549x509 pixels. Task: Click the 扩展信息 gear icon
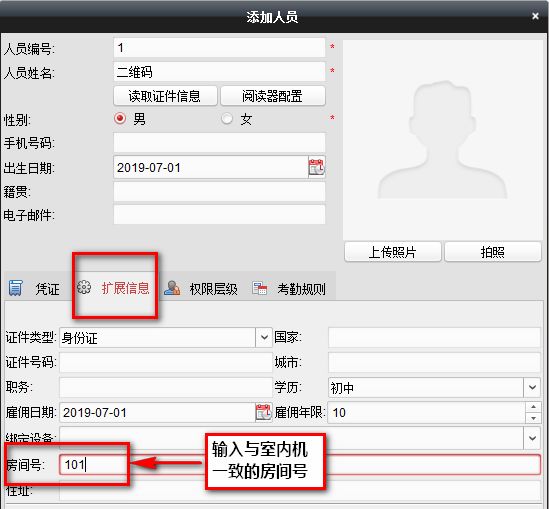coord(84,287)
